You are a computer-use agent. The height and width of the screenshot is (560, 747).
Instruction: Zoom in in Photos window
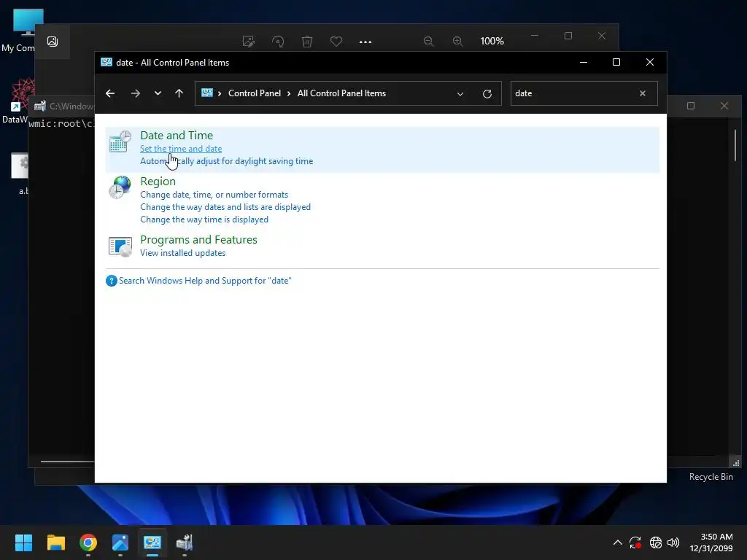tap(457, 42)
